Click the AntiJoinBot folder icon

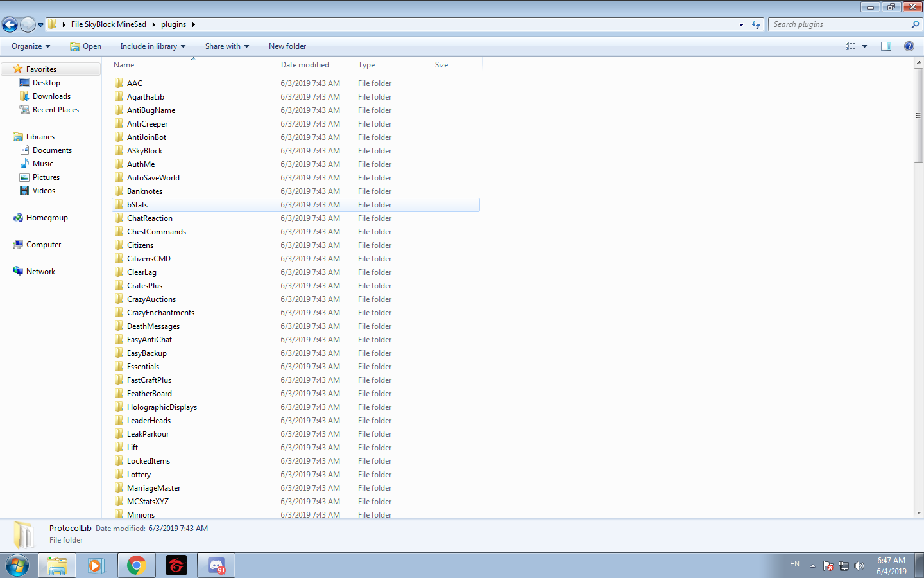119,137
